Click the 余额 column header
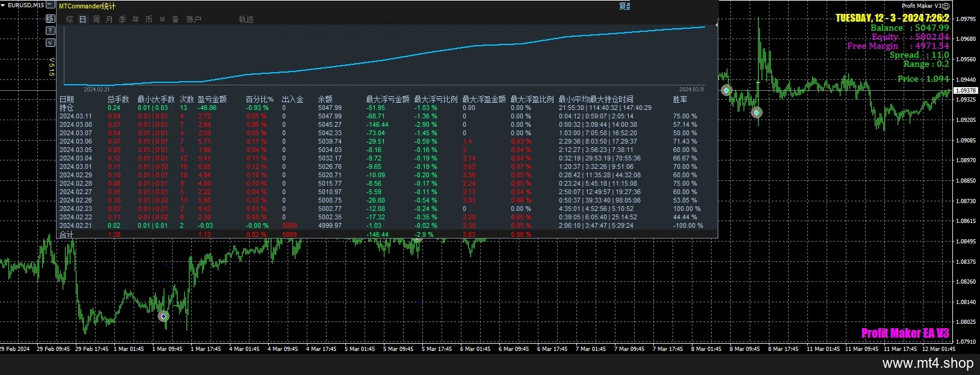 (325, 99)
